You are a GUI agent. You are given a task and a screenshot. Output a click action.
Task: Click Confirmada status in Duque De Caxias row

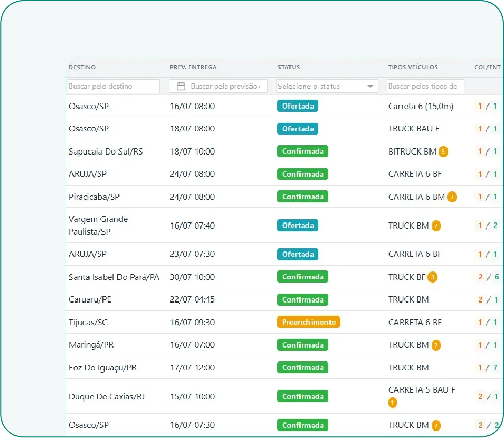click(303, 396)
